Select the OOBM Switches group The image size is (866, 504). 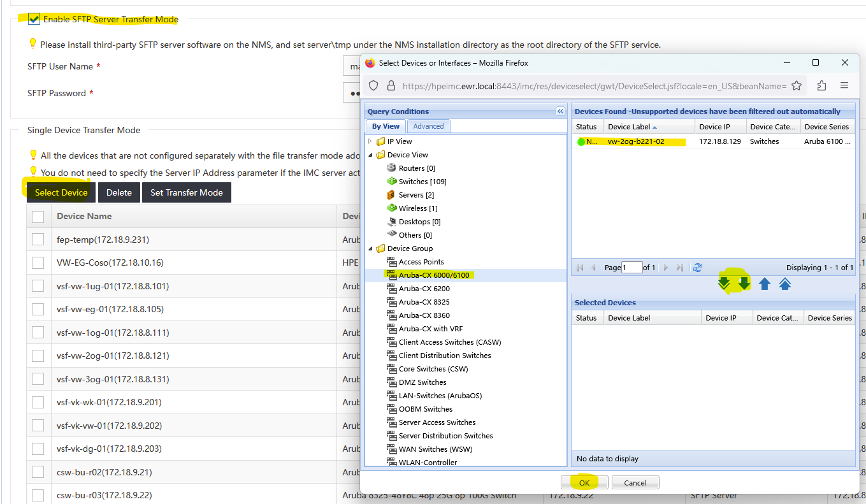(426, 409)
